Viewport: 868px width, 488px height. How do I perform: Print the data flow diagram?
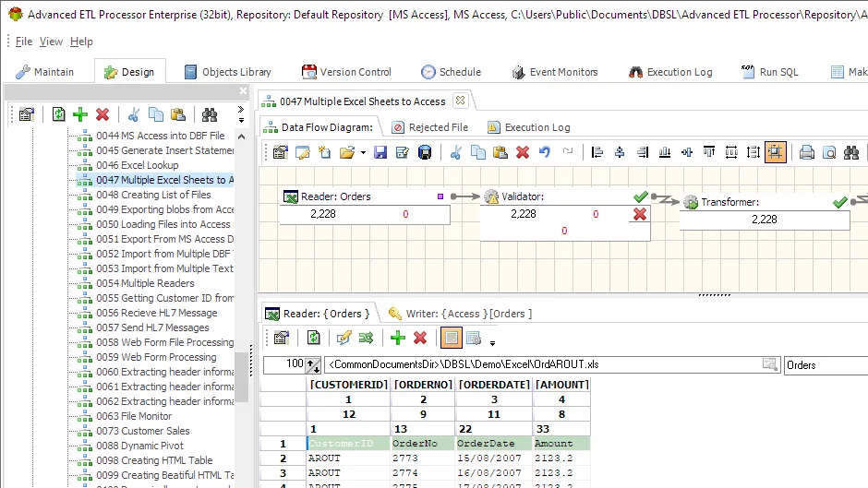pos(806,152)
